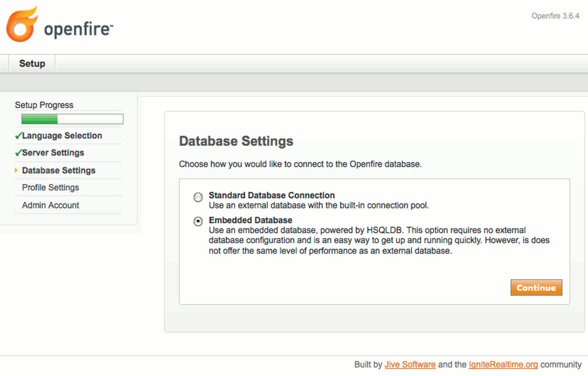This screenshot has width=588, height=376.
Task: Click the Openfire 3.6.4 version text
Action: pyautogui.click(x=555, y=16)
